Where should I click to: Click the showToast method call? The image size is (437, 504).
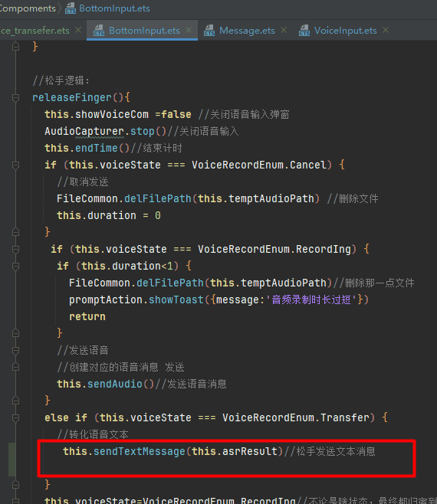[x=176, y=299]
